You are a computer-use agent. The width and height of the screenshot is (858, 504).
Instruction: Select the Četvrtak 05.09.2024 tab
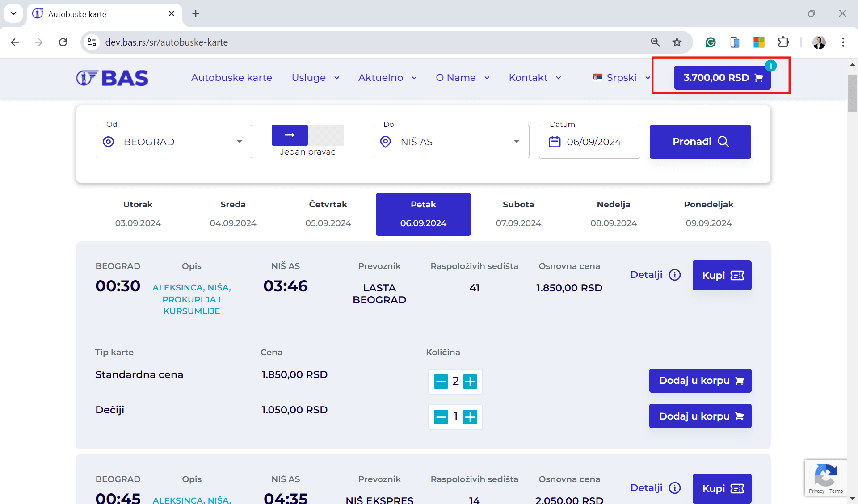point(328,214)
